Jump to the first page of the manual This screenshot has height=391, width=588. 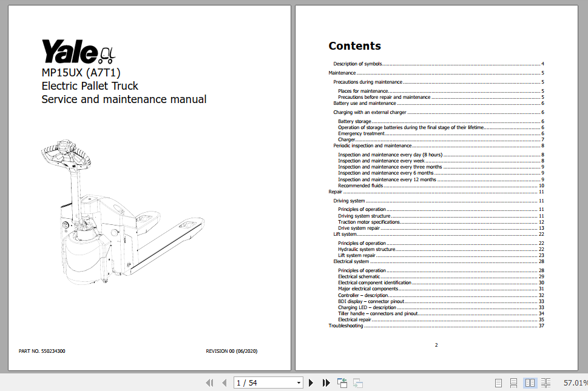(x=209, y=383)
